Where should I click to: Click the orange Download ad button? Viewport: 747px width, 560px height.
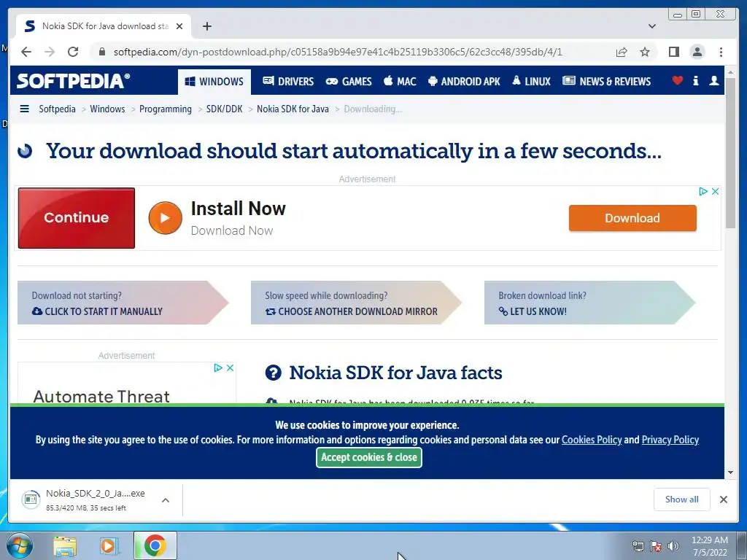coord(632,218)
